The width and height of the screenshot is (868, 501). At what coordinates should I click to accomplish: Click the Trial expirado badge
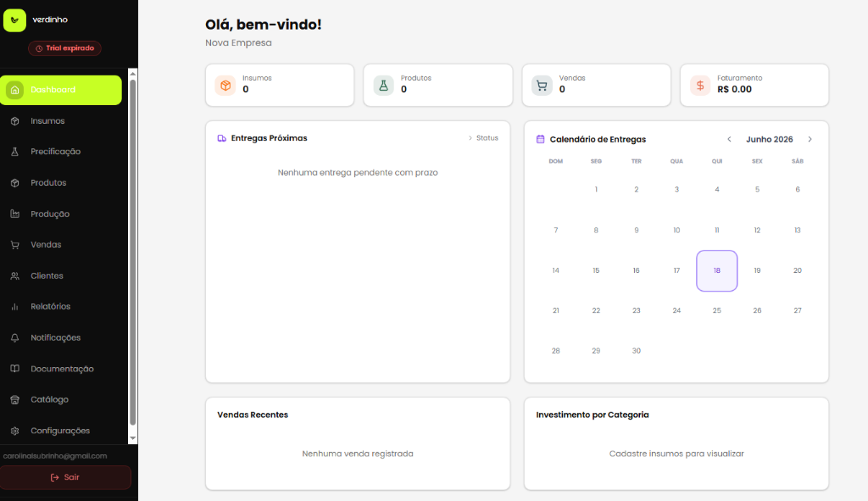[64, 48]
